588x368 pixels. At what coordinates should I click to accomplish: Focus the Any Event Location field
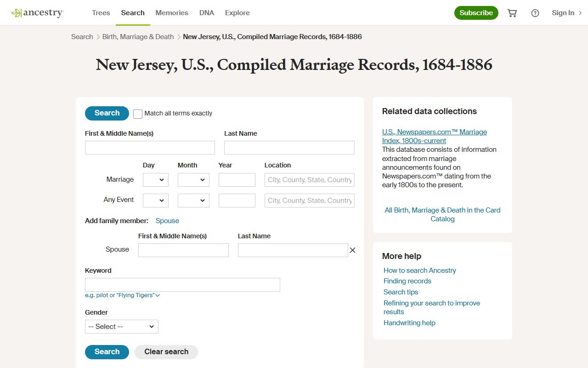tap(310, 201)
